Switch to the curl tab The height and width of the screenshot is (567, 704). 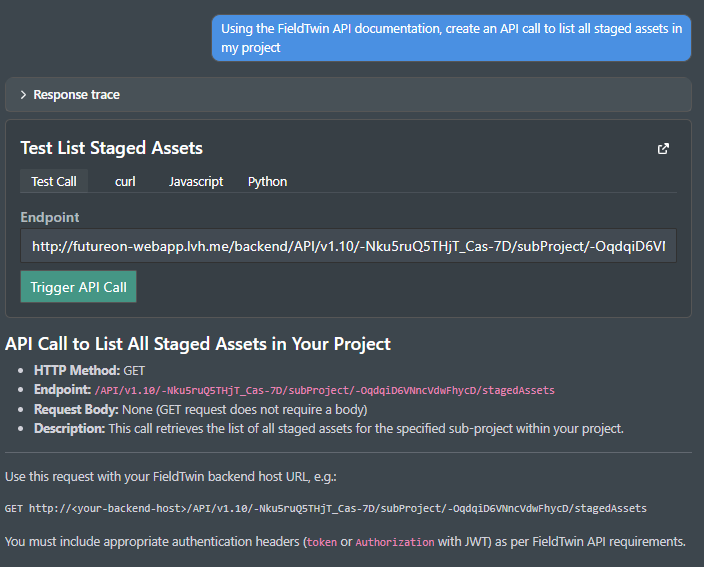tap(125, 181)
